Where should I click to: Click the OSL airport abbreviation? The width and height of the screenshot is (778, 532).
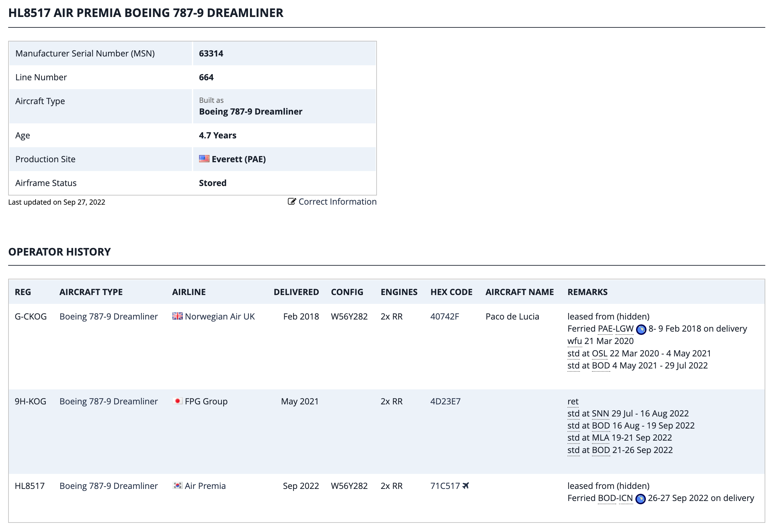tap(599, 353)
